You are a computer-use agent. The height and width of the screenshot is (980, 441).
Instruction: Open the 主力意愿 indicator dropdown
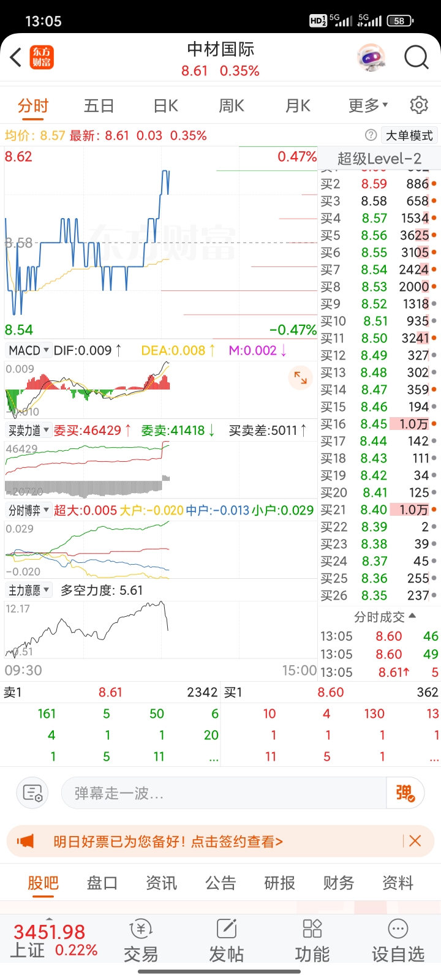pos(29,590)
